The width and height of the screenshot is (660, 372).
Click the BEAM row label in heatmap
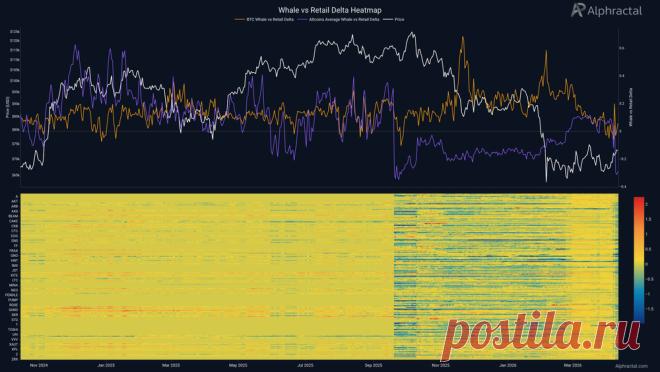13,216
